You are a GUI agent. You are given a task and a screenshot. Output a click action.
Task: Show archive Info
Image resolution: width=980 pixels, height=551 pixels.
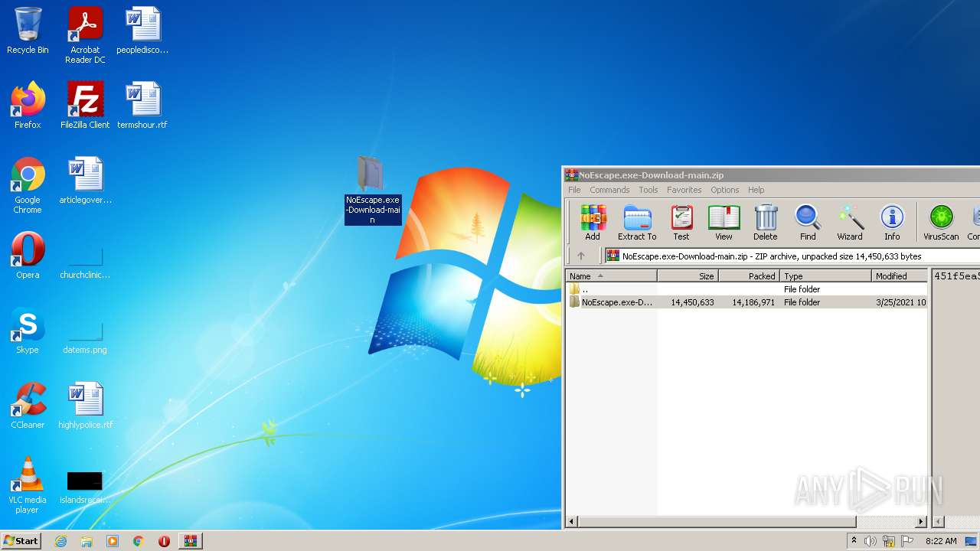(892, 223)
